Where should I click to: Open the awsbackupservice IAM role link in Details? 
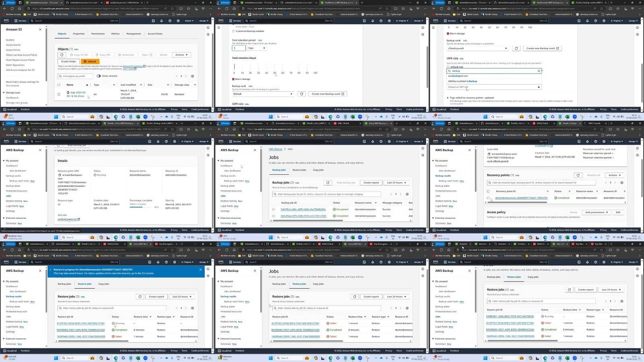click(x=69, y=219)
